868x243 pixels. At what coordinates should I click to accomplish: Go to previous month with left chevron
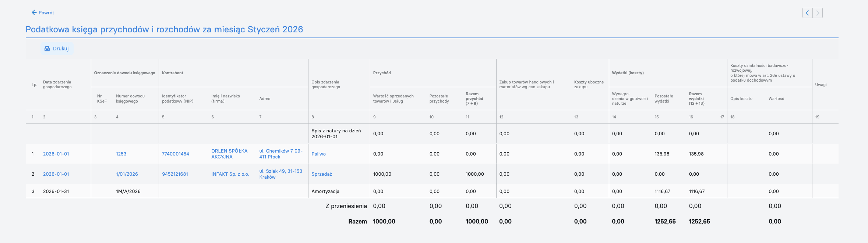(807, 13)
